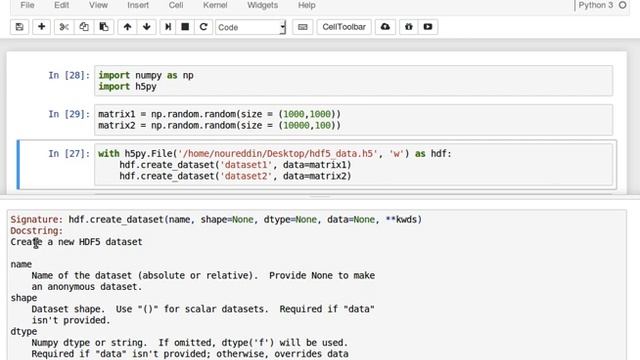Screen dimensions: 640x360
Task: Click the file path string in code
Action: pos(278,154)
